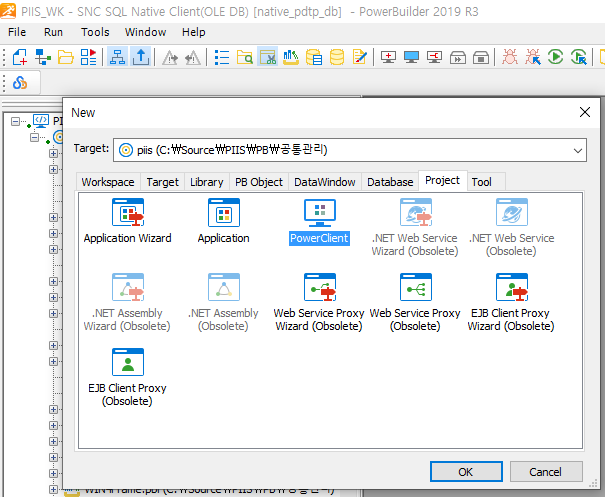605x497 pixels.
Task: Select .NET Web Service Wizard (Obsolete)
Action: (416, 228)
